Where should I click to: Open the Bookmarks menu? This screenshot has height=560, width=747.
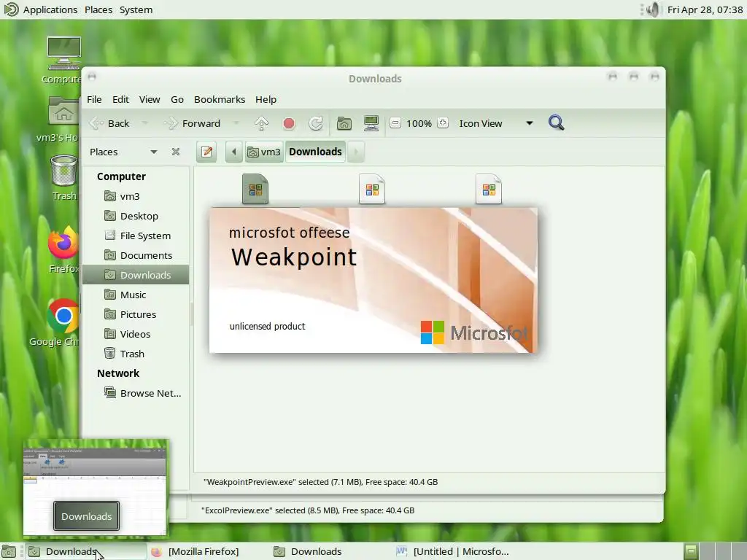coord(220,99)
